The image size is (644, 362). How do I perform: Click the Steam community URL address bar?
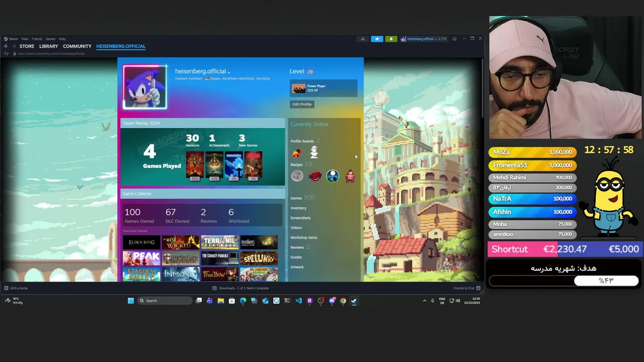tap(51, 53)
